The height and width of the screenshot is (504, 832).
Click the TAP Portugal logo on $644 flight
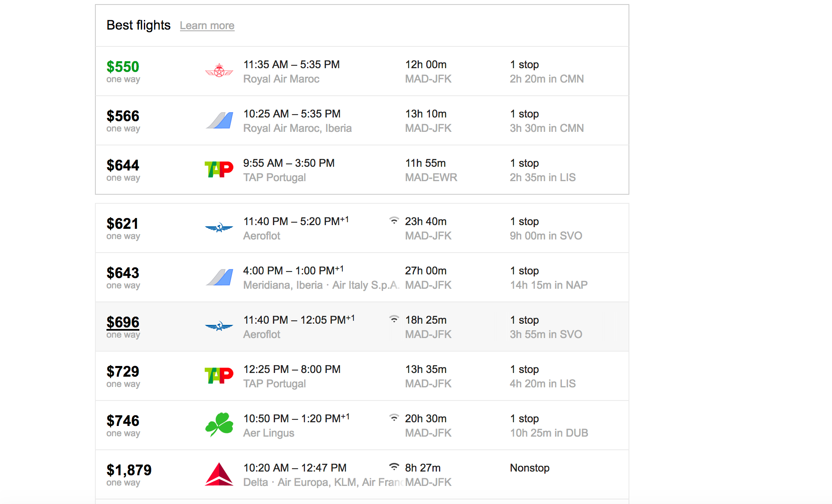[219, 169]
